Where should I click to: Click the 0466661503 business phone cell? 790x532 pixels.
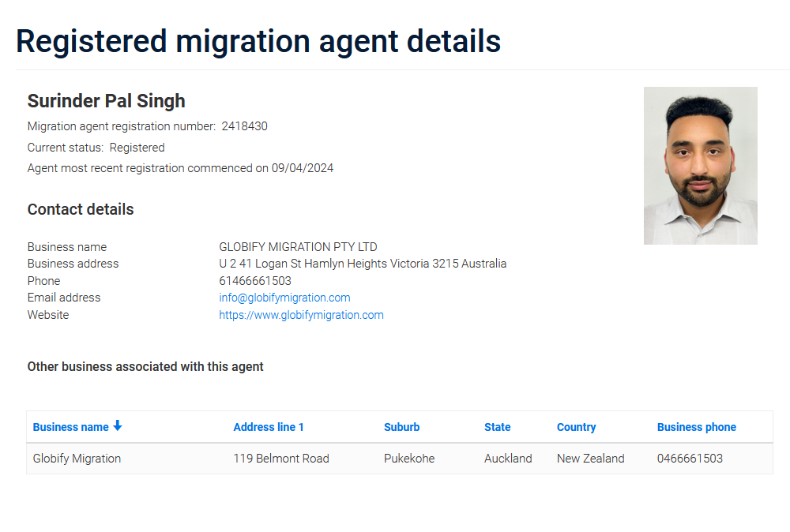690,459
